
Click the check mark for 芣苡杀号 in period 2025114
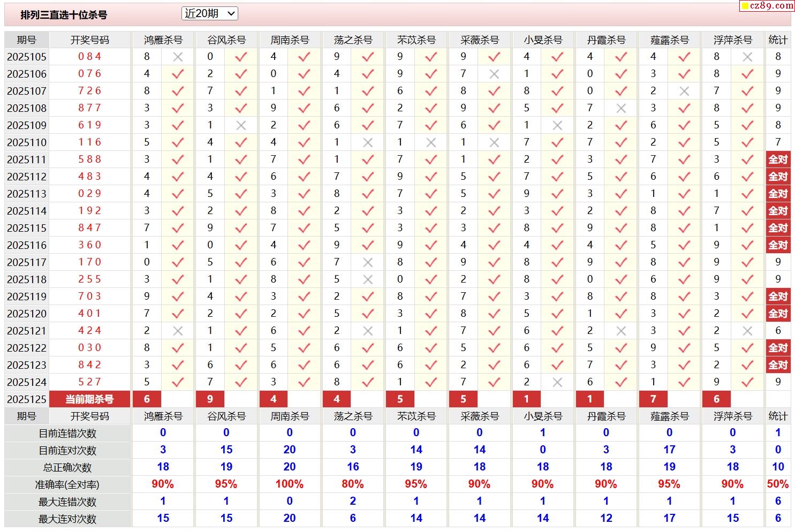click(x=431, y=211)
